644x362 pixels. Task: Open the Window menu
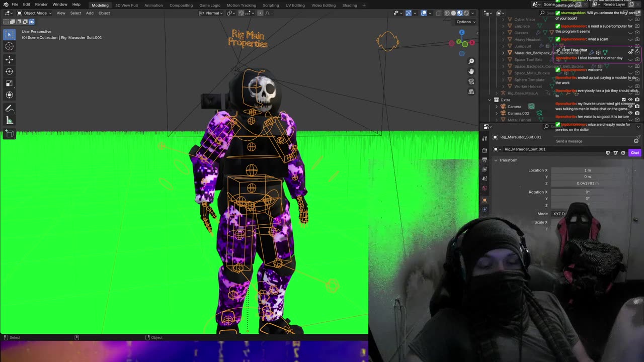[60, 5]
